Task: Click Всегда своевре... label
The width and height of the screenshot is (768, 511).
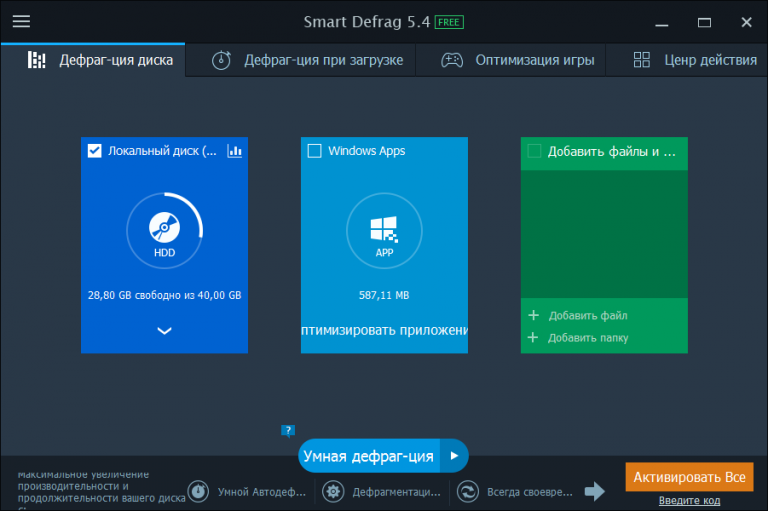Action: point(530,492)
